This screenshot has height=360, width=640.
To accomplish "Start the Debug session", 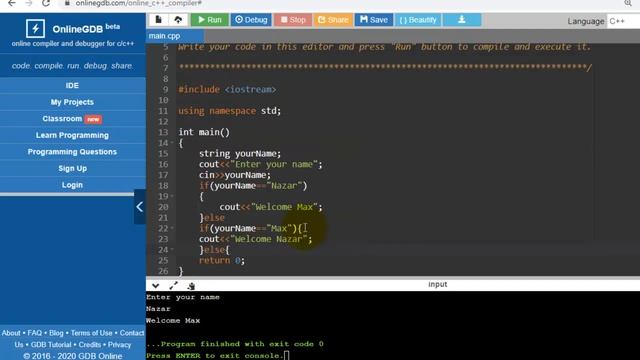I will tap(251, 20).
